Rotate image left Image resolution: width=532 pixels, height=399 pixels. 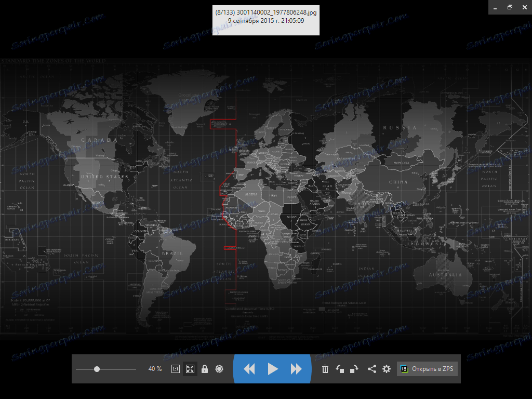click(340, 369)
